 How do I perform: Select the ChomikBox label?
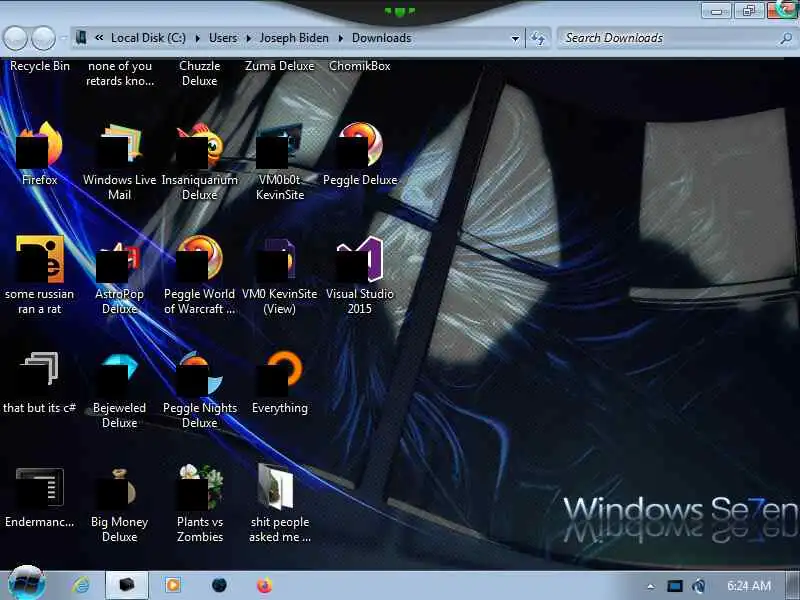pyautogui.click(x=360, y=66)
